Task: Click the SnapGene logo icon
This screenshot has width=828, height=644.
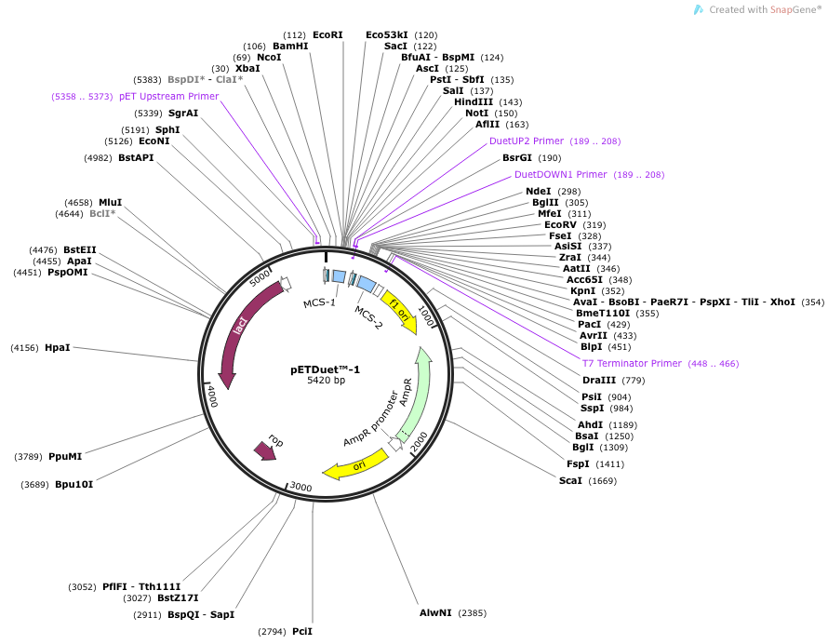Action: tap(699, 9)
